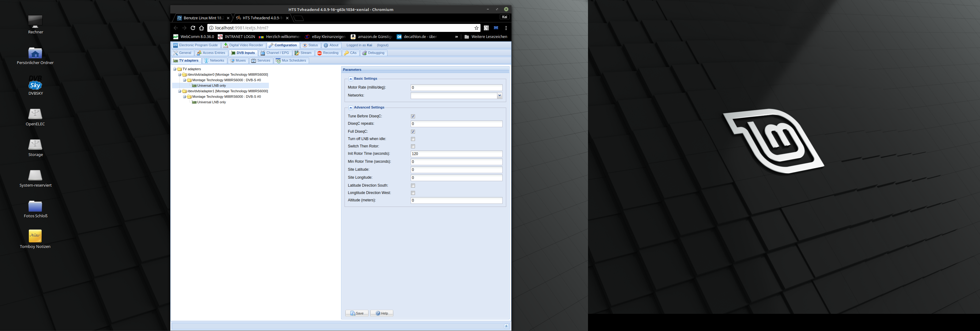Collapse the Advanced Settings section
This screenshot has width=980, height=331.
pyautogui.click(x=351, y=108)
